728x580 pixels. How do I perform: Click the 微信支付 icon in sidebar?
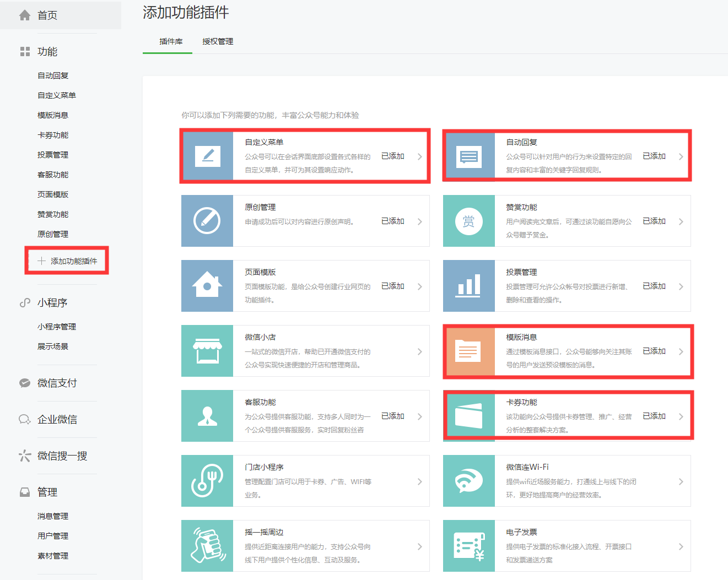pos(25,383)
